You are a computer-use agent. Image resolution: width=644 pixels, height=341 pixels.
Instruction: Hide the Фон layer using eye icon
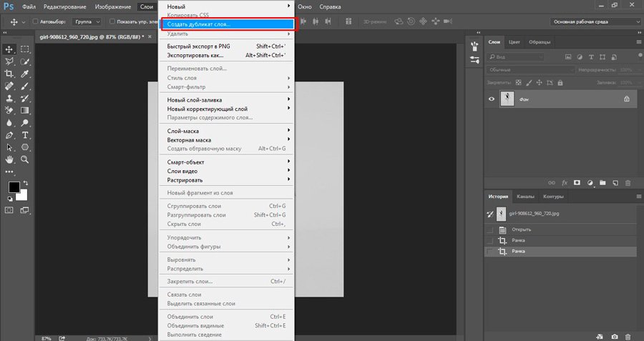pyautogui.click(x=491, y=99)
